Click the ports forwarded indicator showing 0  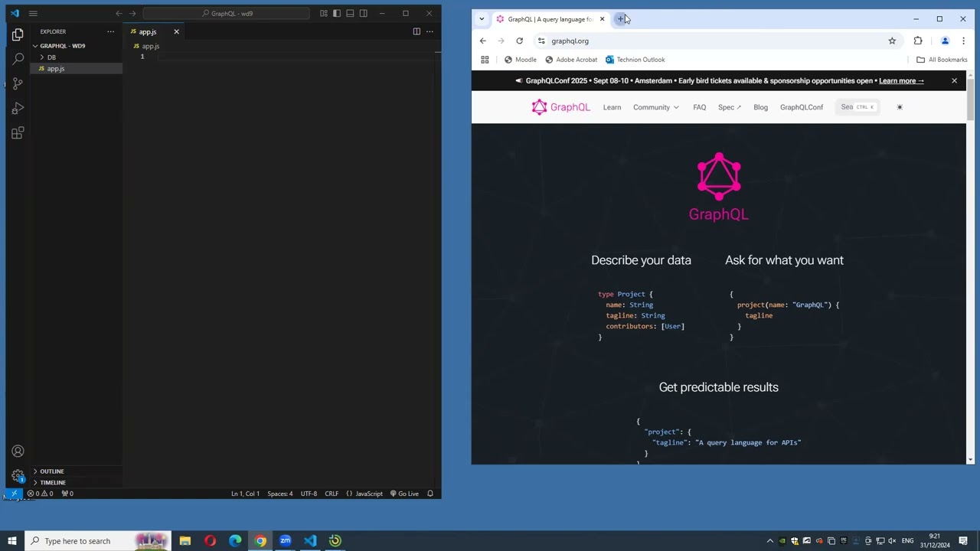point(67,494)
